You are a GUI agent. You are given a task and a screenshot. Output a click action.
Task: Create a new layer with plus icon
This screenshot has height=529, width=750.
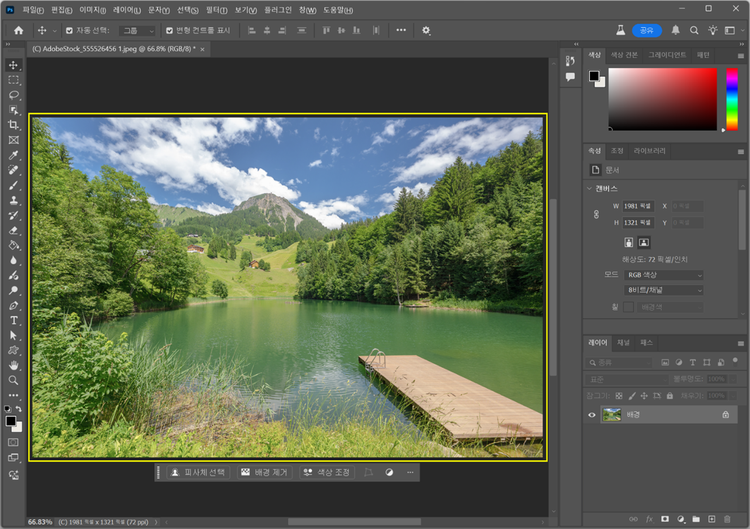coord(710,519)
